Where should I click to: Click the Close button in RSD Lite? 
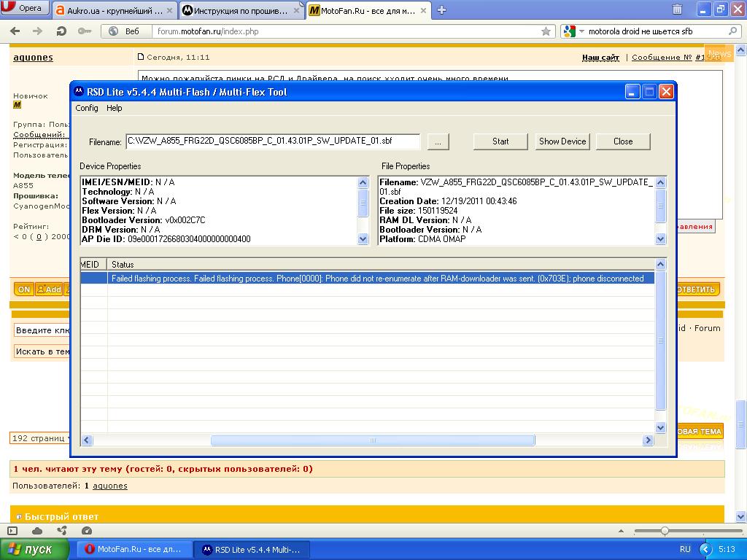(623, 141)
